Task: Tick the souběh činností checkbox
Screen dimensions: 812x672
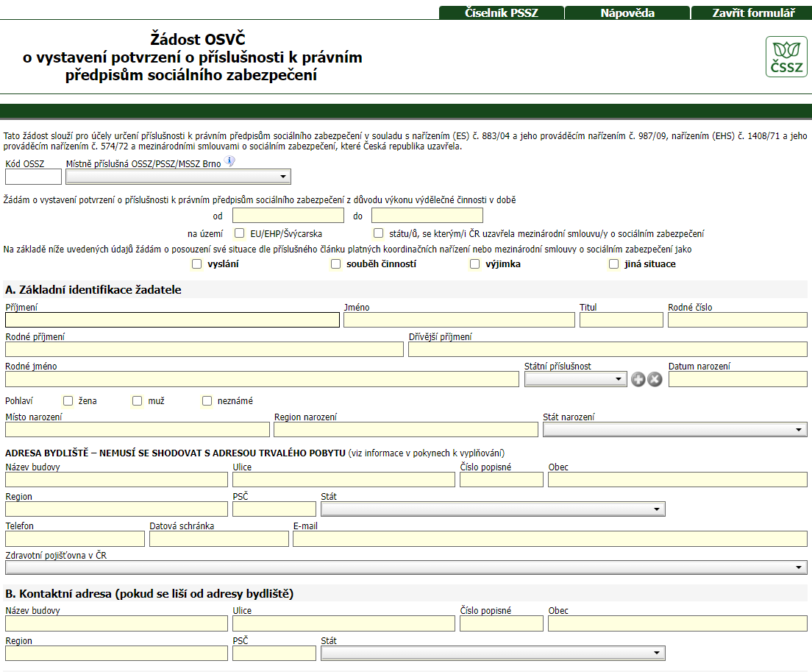Action: 336,264
